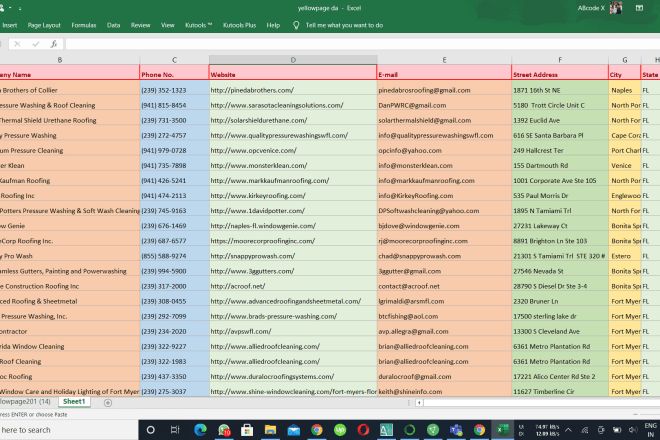Open the Review ribbon tab
The width and height of the screenshot is (660, 440).
point(141,25)
